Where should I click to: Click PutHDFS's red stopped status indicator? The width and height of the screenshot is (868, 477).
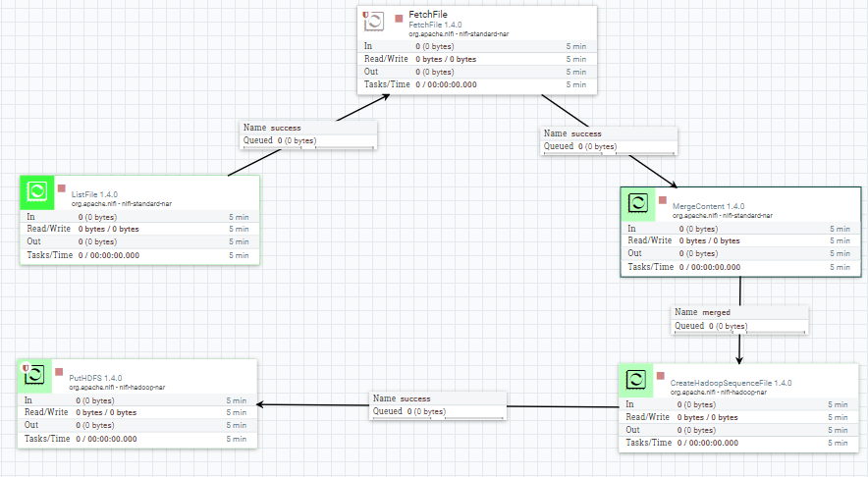(x=59, y=372)
